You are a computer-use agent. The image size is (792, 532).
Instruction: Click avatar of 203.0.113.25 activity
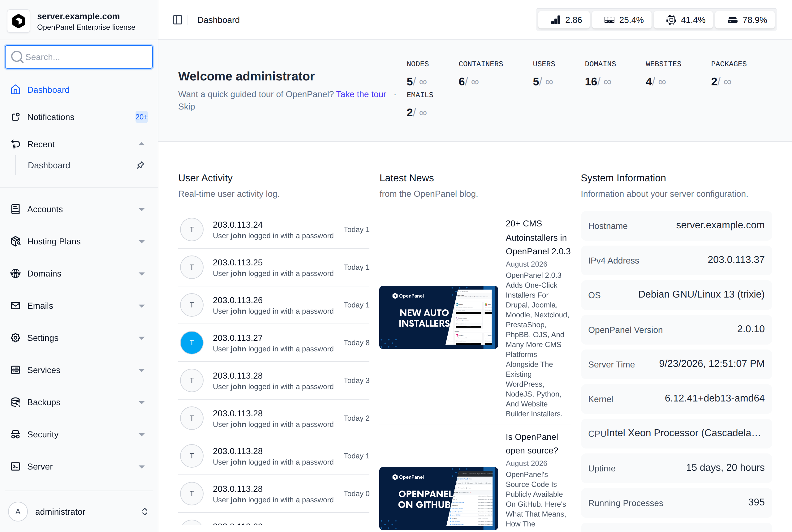click(x=192, y=267)
